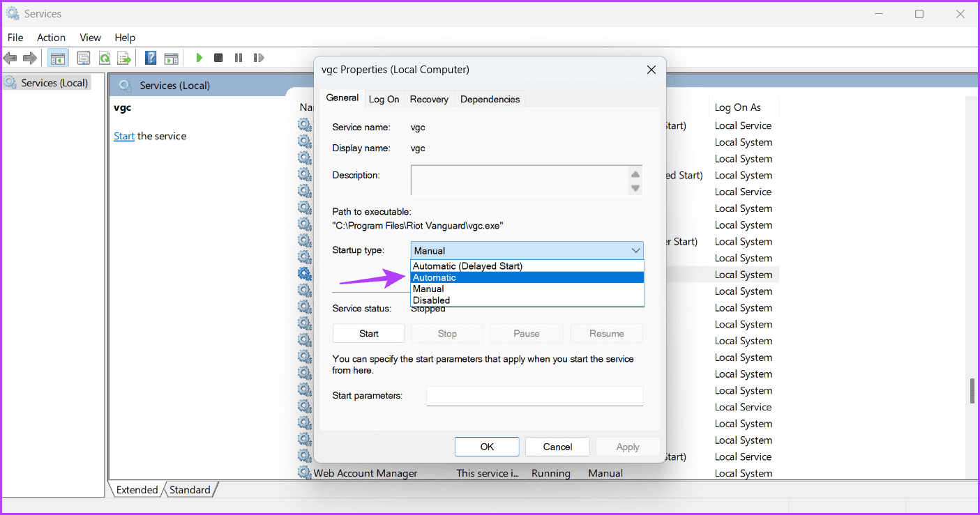Click the Start the service link

(x=124, y=136)
